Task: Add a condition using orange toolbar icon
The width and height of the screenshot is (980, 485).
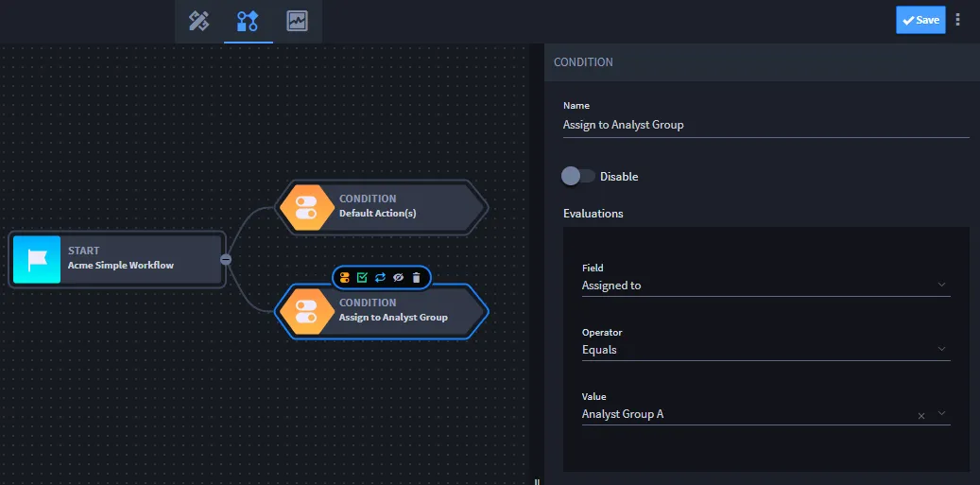Action: pyautogui.click(x=344, y=278)
